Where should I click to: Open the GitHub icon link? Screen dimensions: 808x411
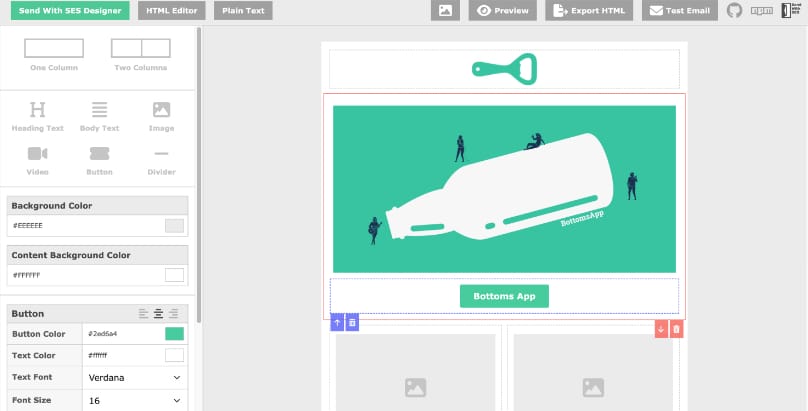[734, 11]
